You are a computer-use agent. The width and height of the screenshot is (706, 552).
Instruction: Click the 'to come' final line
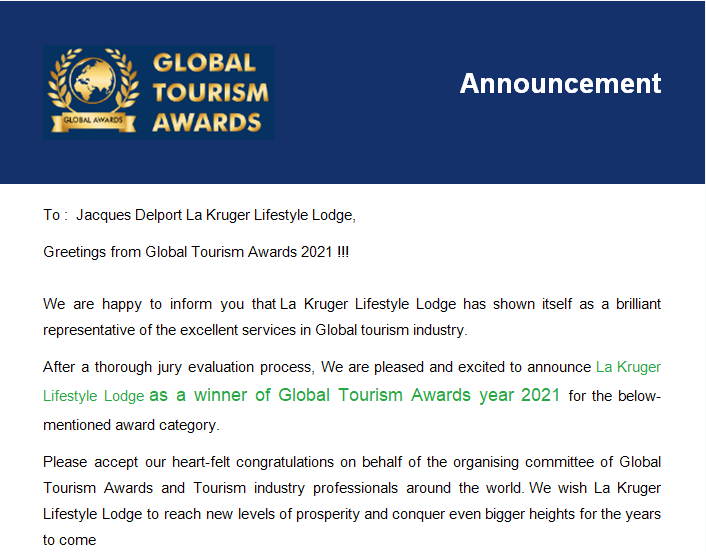[70, 540]
